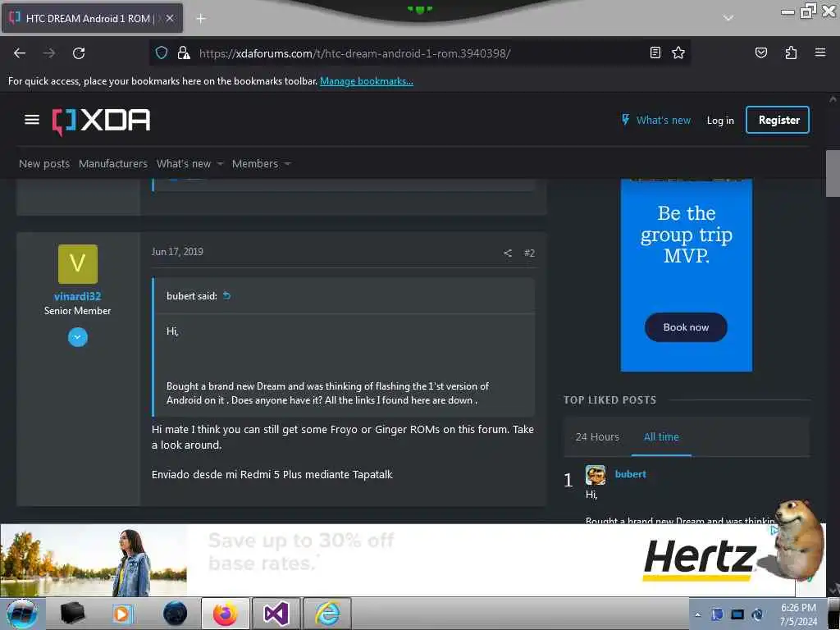Image resolution: width=840 pixels, height=630 pixels.
Task: Open the XDA hamburger navigation menu
Action: coord(32,120)
